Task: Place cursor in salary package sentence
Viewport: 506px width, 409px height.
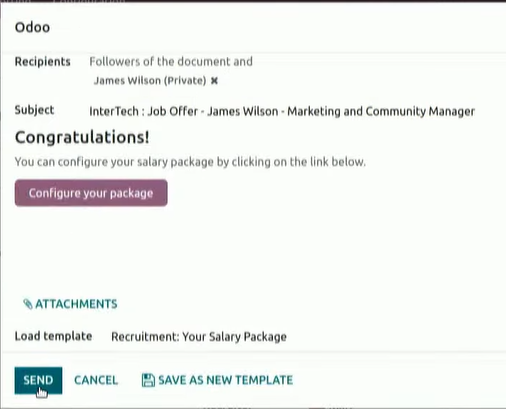Action: click(190, 162)
